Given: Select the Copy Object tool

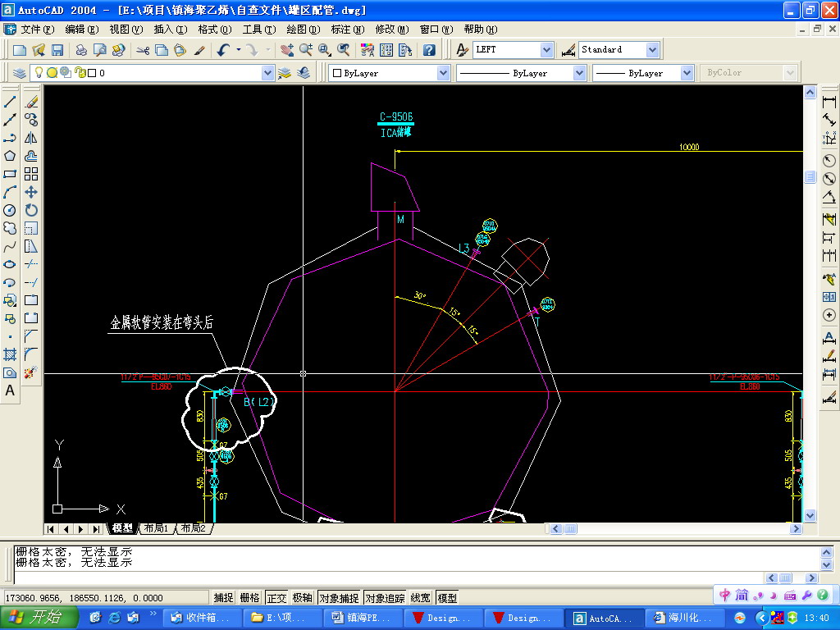Looking at the screenshot, I should click(x=31, y=120).
